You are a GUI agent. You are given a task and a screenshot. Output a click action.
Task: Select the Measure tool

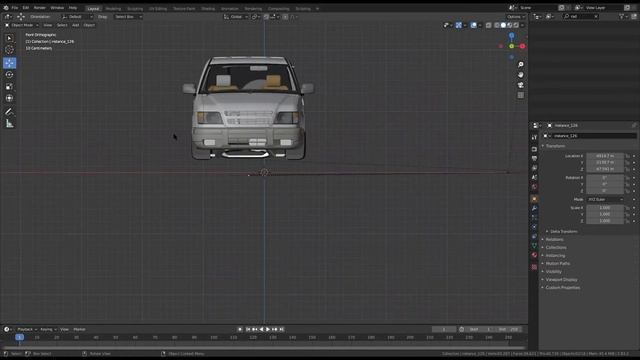[9, 124]
